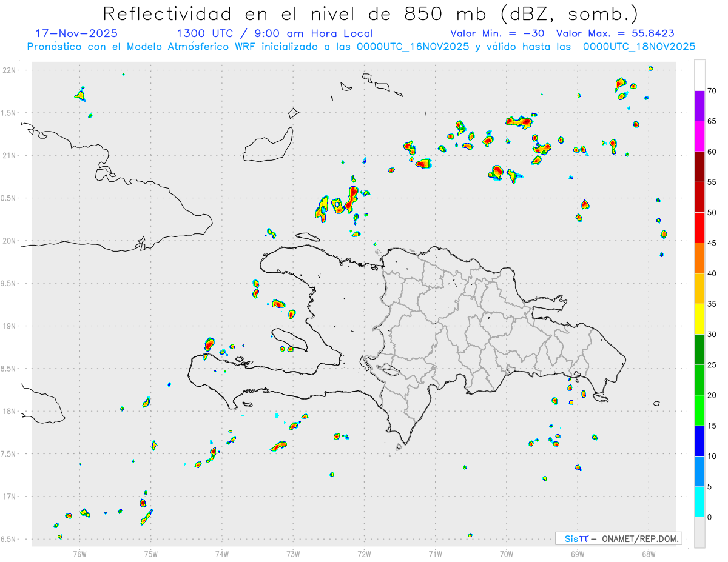Click the colorbar label "20"
This screenshot has height=562, width=728.
point(712,395)
